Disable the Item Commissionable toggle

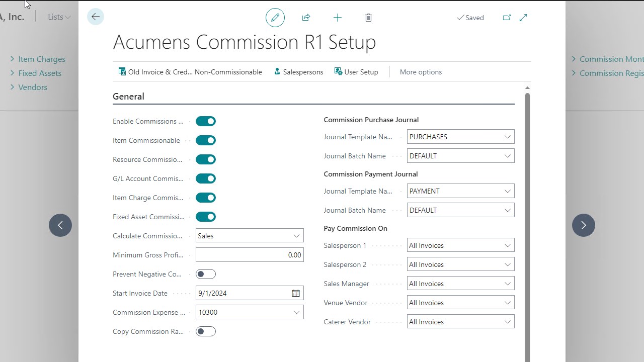coord(205,140)
